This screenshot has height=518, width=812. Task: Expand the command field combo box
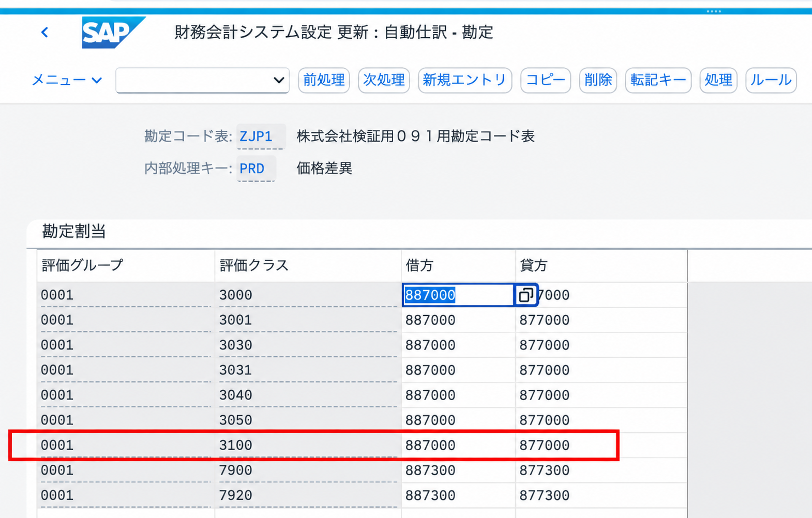click(x=278, y=80)
